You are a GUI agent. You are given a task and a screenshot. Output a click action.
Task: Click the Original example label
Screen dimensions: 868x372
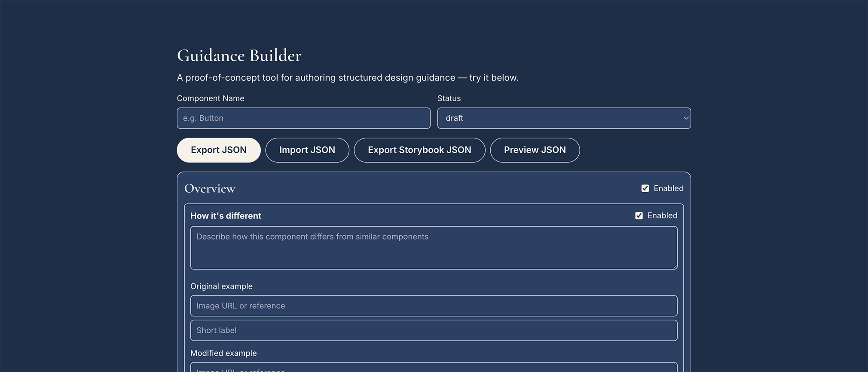(222, 286)
